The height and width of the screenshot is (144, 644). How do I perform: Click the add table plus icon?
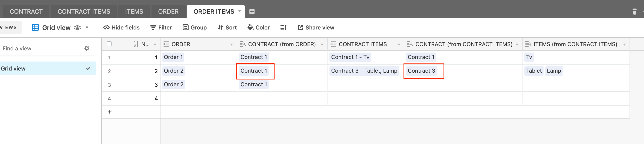(x=252, y=12)
